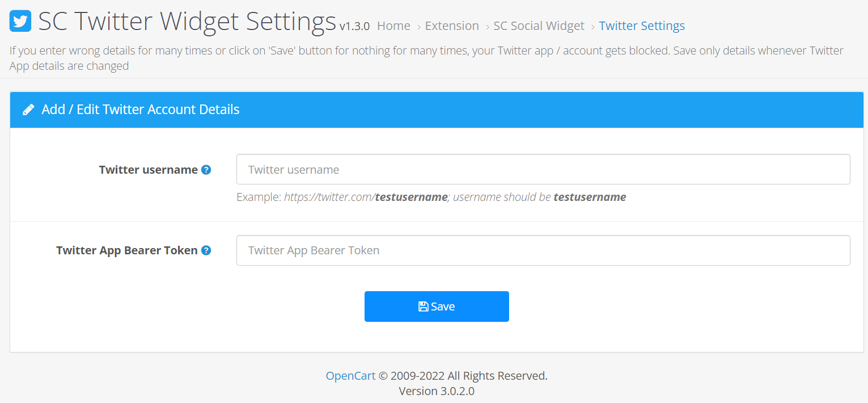Click the v1.3.0 version label
Viewport: 868px width, 403px height.
pyautogui.click(x=354, y=27)
